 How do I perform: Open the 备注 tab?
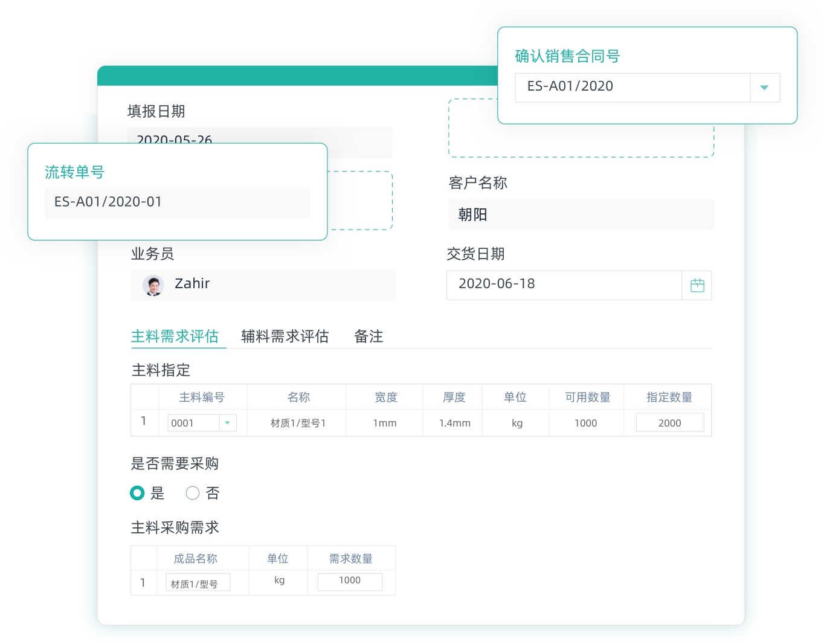point(369,336)
